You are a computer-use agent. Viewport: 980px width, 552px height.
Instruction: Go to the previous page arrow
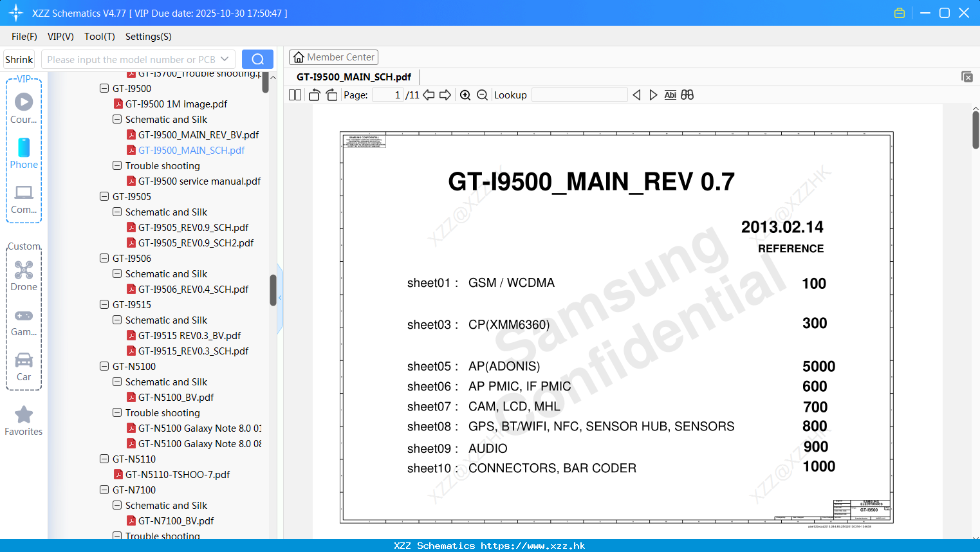point(429,95)
